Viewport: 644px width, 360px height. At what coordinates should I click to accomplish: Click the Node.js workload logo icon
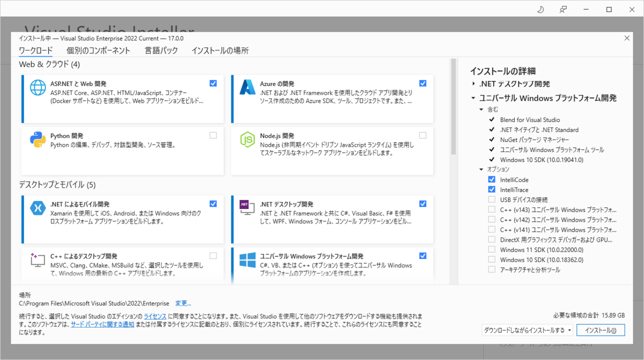click(x=247, y=140)
